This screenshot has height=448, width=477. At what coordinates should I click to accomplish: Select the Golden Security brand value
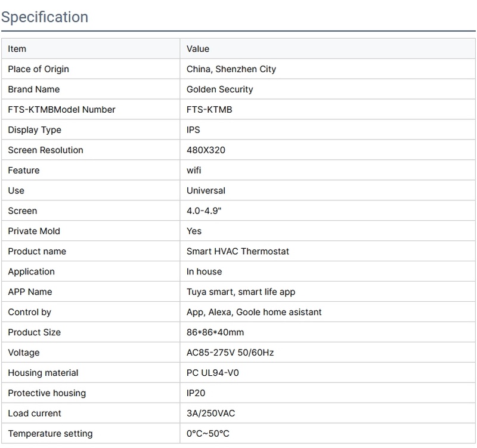220,89
